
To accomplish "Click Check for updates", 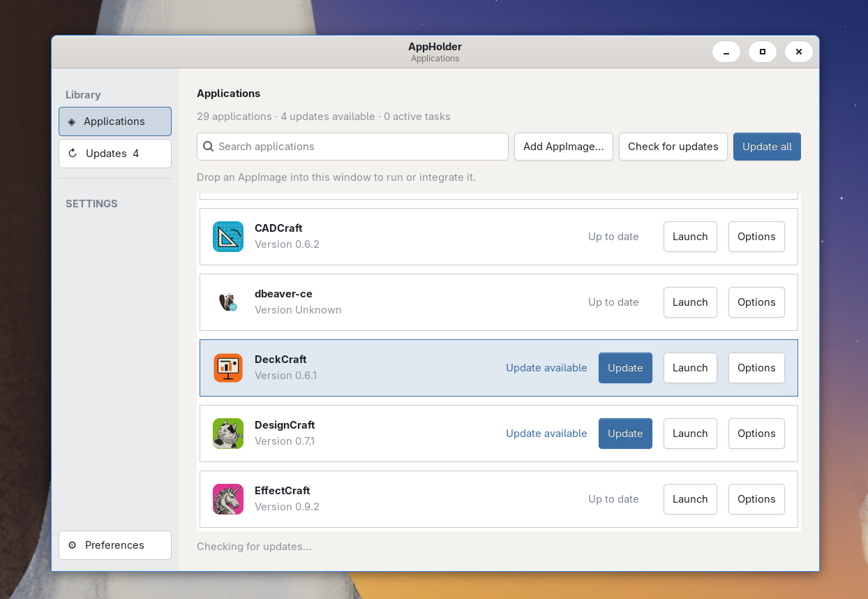I will 673,147.
